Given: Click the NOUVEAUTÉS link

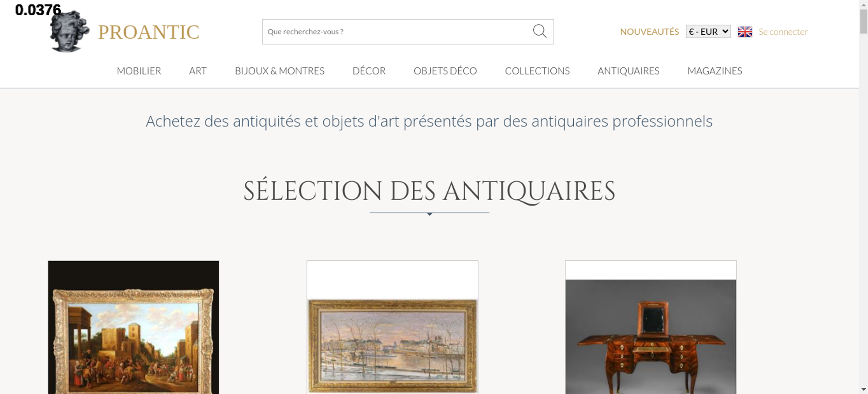Looking at the screenshot, I should pos(649,32).
